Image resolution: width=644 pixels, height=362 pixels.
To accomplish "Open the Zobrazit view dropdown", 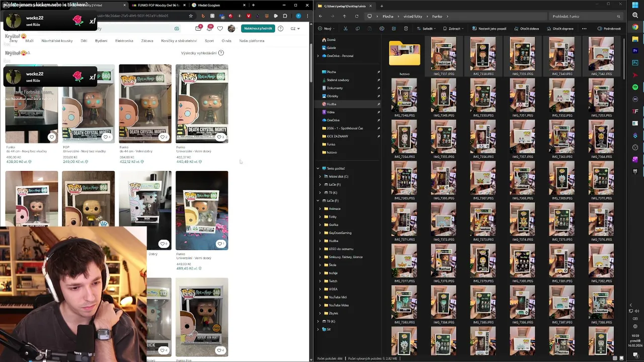I will (x=454, y=29).
